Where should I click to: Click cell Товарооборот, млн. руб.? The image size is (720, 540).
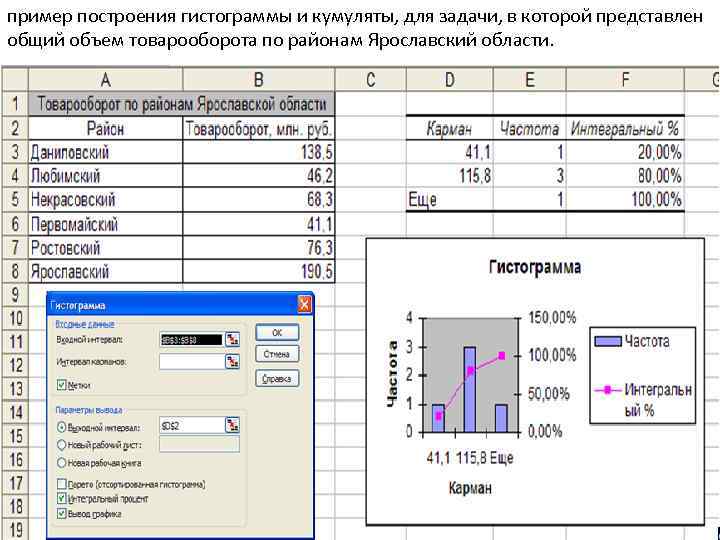(x=259, y=128)
